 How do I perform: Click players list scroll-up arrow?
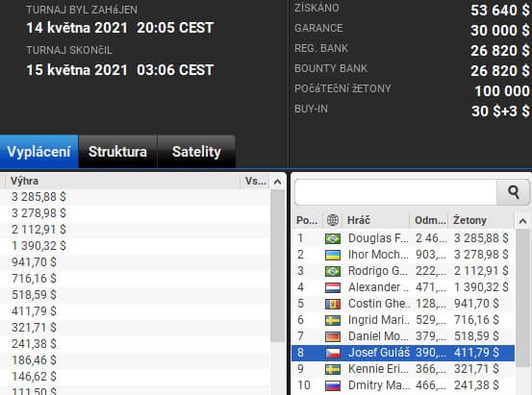click(x=522, y=221)
